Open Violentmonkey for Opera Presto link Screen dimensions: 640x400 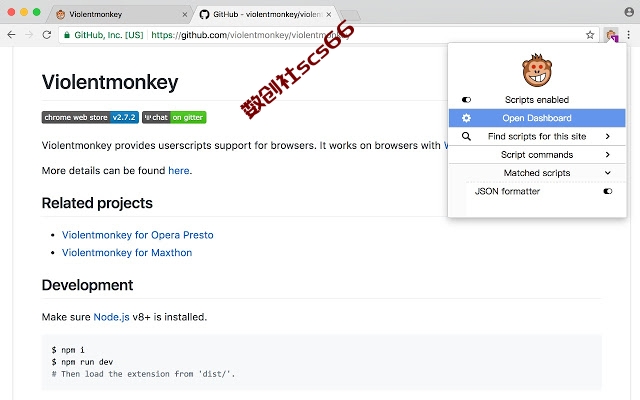tap(138, 235)
